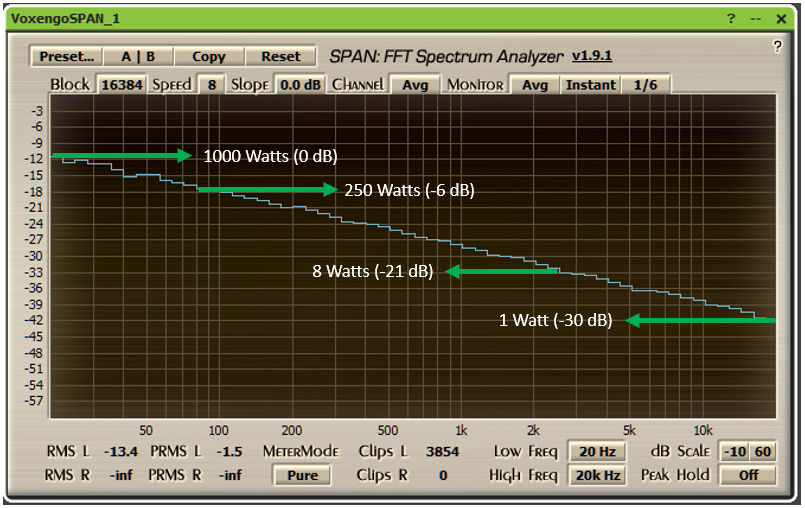Viewport: 805px width, 508px height.
Task: Toggle Peak Hold Off button
Action: (x=748, y=475)
